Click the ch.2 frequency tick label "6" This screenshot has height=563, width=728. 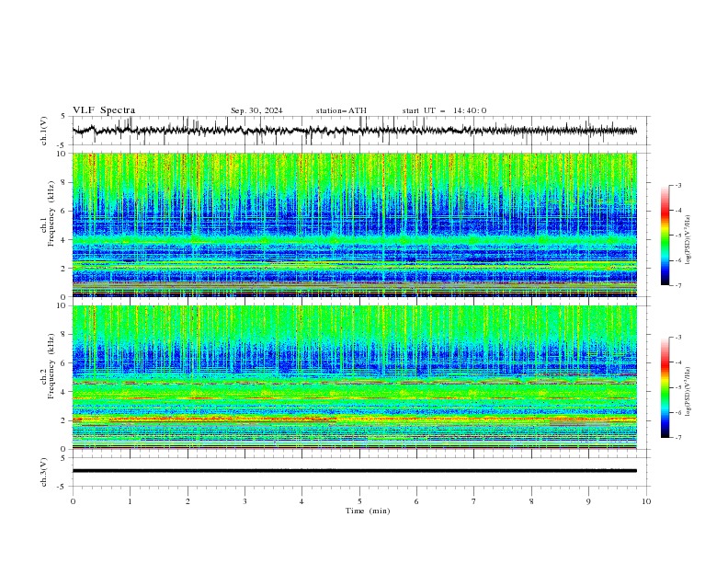63,363
